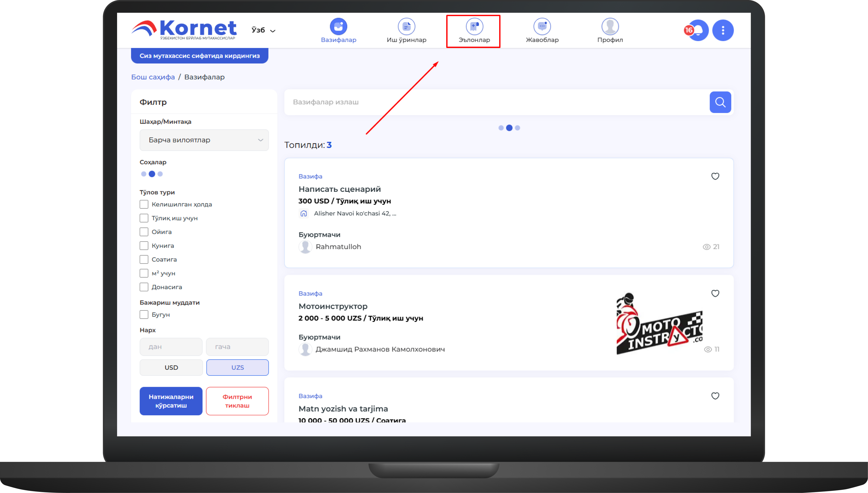Click Филтрни тиклаш reset button
This screenshot has width=868, height=493.
[237, 401]
